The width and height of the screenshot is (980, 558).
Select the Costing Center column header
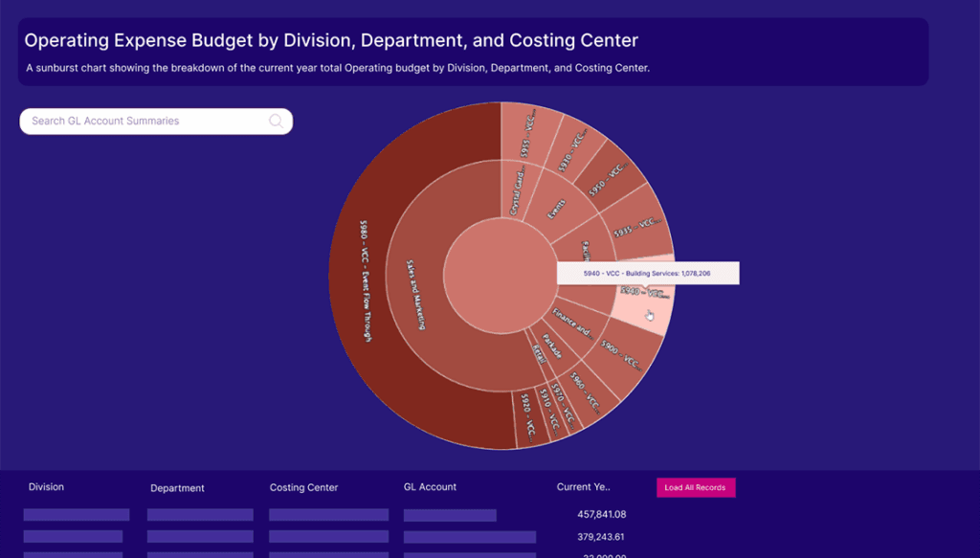click(303, 488)
